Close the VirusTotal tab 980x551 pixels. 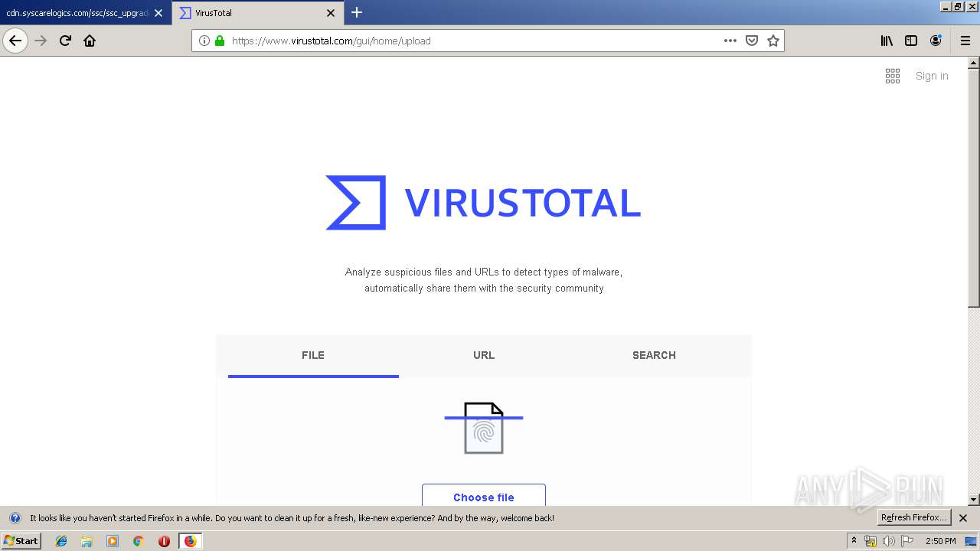331,13
